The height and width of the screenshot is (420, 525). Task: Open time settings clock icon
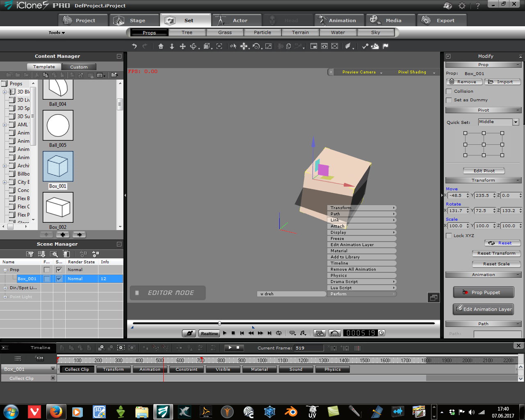click(x=381, y=333)
